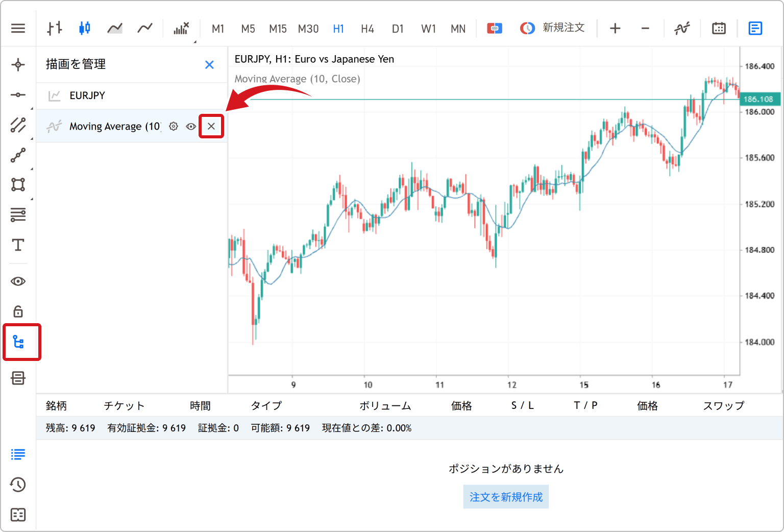Select the Moving Average (10 row

coord(132,126)
